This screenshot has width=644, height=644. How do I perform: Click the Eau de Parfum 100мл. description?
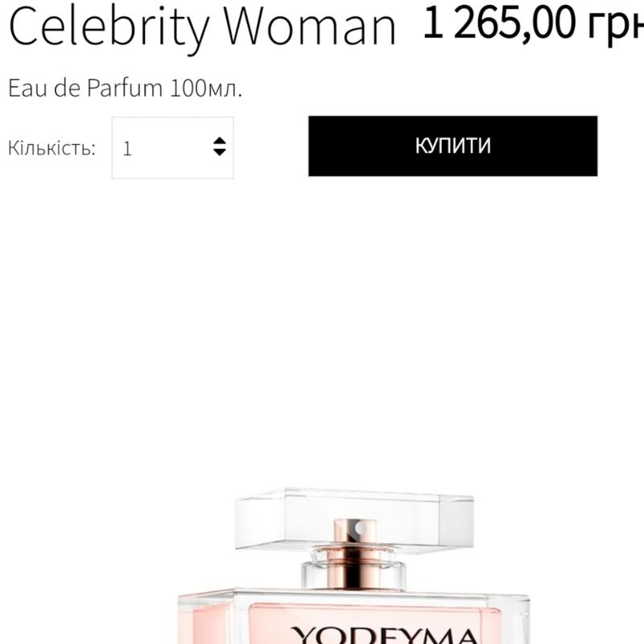(125, 88)
